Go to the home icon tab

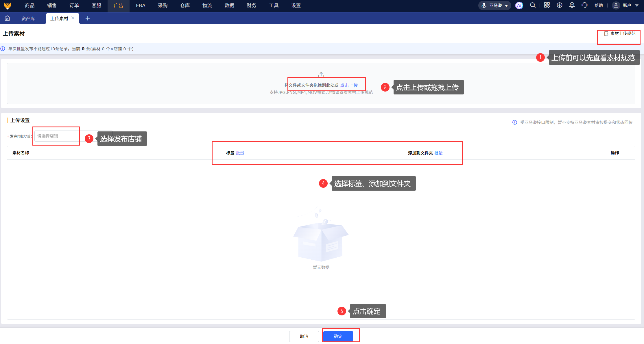tap(7, 18)
